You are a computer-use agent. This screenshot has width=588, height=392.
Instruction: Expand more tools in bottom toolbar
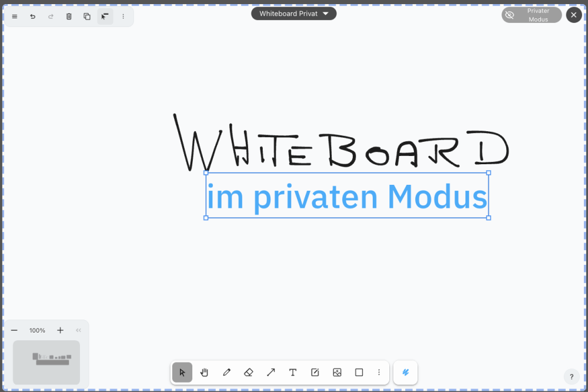pos(379,373)
